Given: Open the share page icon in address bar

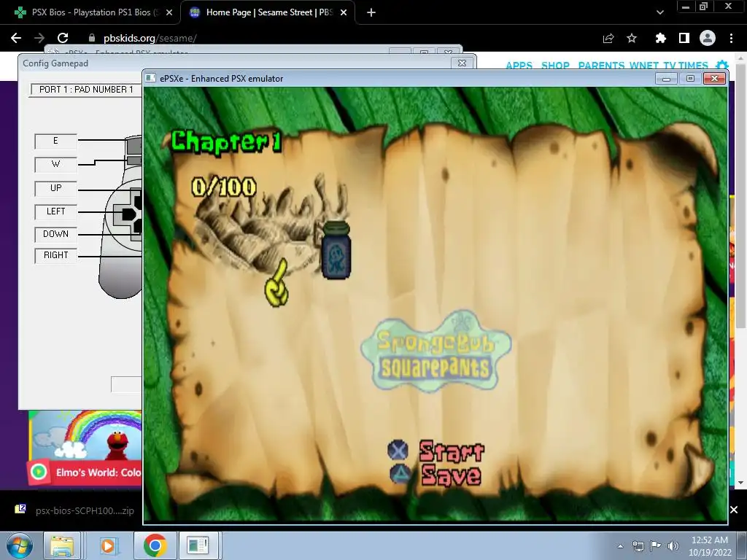Looking at the screenshot, I should click(608, 38).
